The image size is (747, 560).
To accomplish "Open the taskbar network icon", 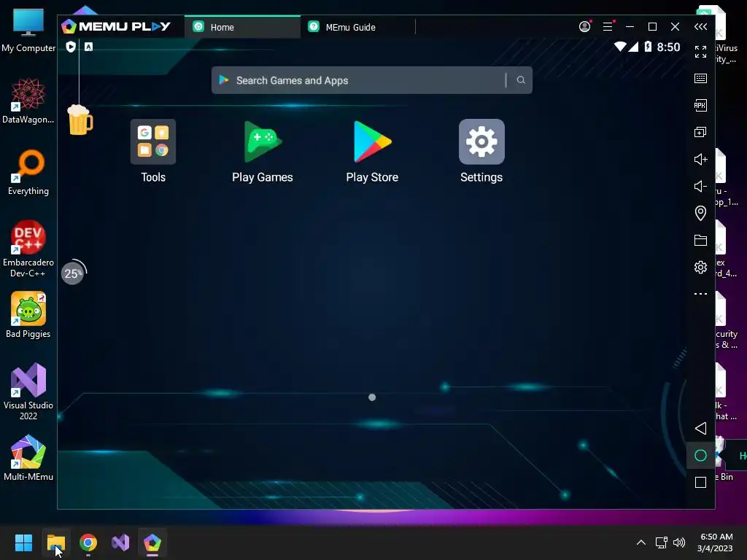I will click(x=661, y=542).
